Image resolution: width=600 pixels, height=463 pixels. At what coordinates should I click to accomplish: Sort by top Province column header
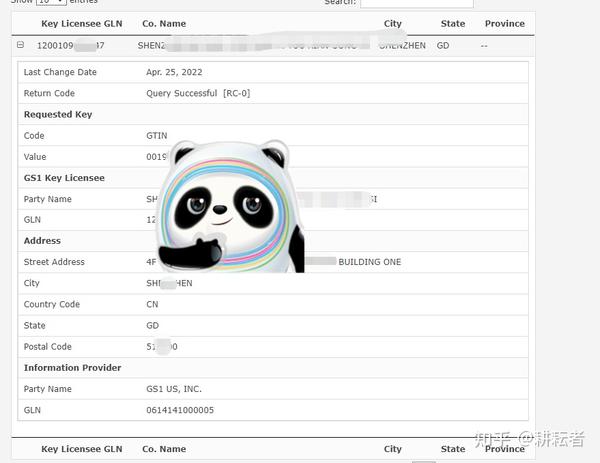click(x=505, y=24)
